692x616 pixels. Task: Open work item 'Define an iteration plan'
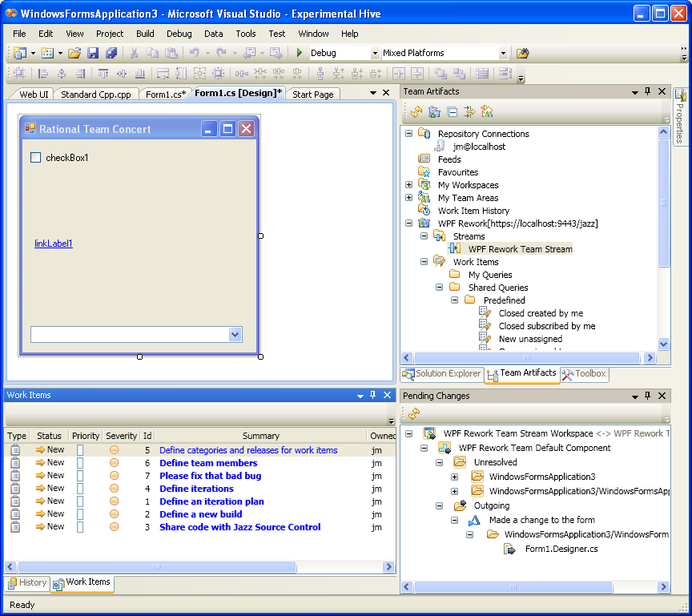(x=211, y=501)
